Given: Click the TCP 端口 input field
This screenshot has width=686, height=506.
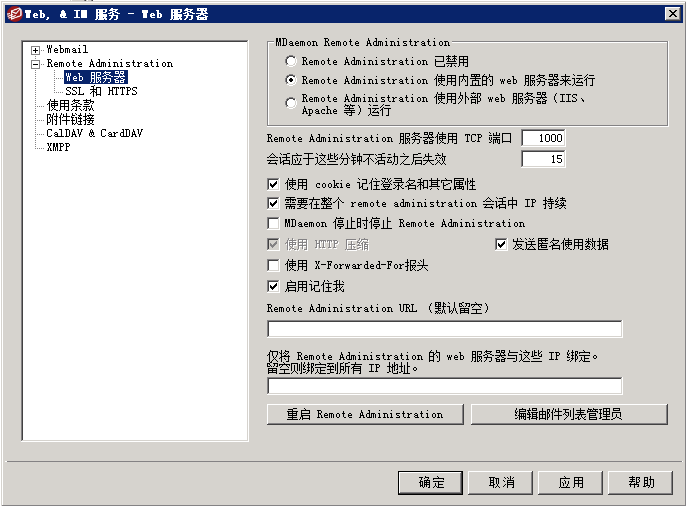Looking at the screenshot, I should pyautogui.click(x=543, y=139).
